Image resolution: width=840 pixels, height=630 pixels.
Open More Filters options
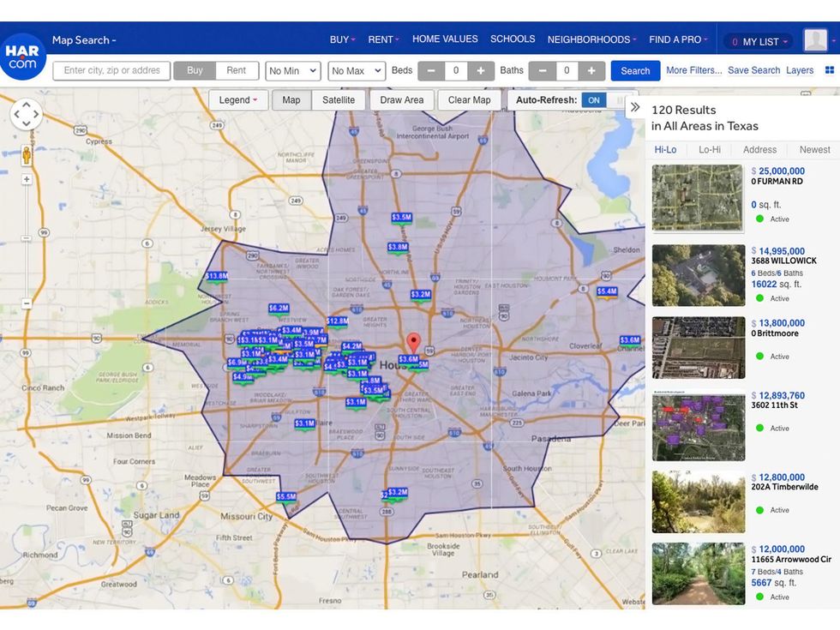point(693,70)
